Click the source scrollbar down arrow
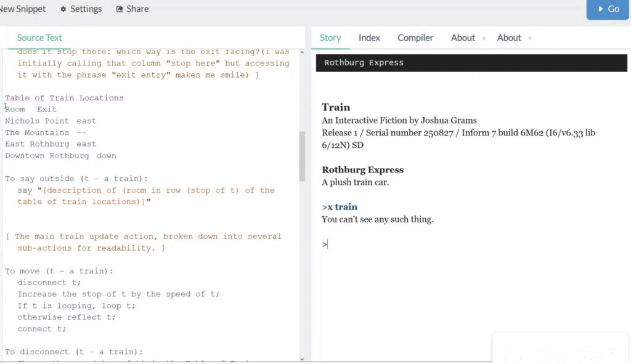Screen dimensions: 631x364 302,358
